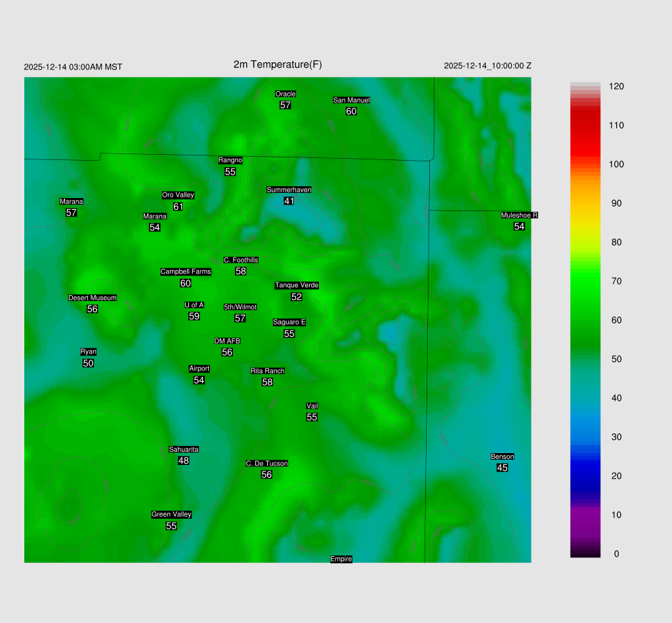Select the Green Valley station label

click(171, 514)
